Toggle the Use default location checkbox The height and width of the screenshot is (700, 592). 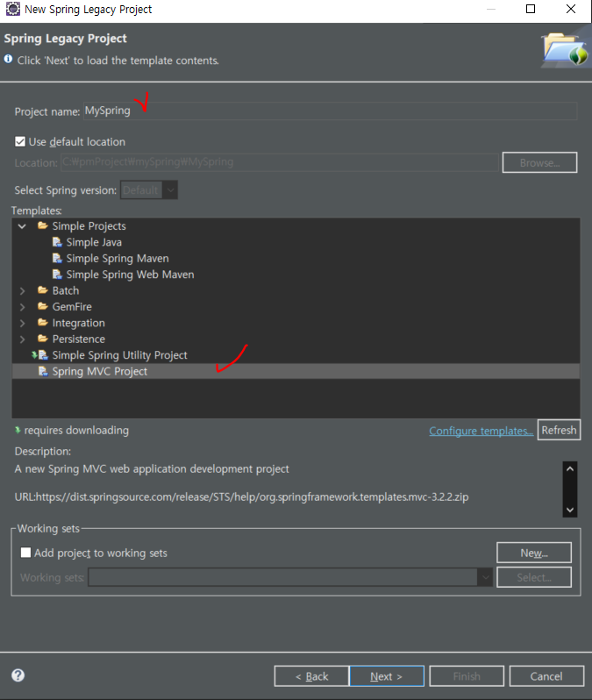coord(20,142)
